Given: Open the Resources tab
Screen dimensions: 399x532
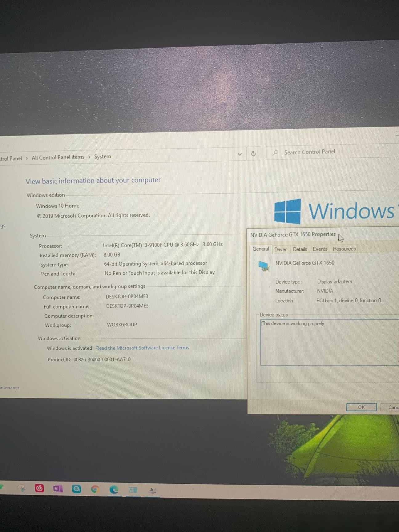Looking at the screenshot, I should coord(344,248).
